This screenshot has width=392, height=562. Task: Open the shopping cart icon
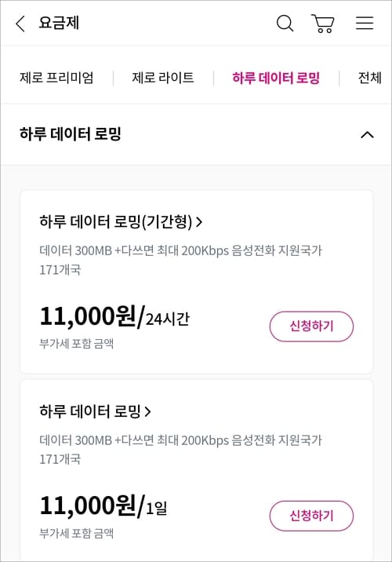[323, 24]
